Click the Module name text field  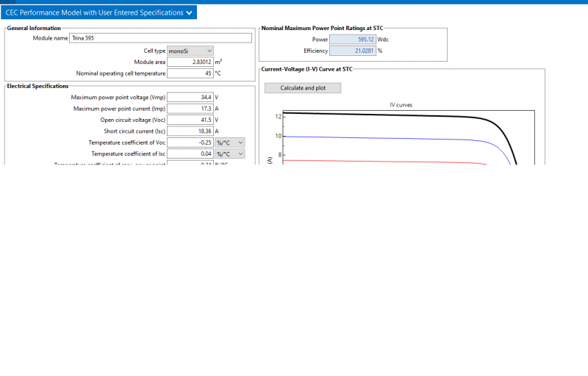[160, 38]
